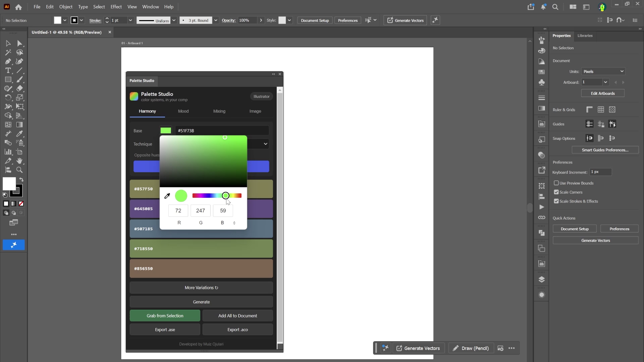Toggle the show guides icon

pos(589,124)
